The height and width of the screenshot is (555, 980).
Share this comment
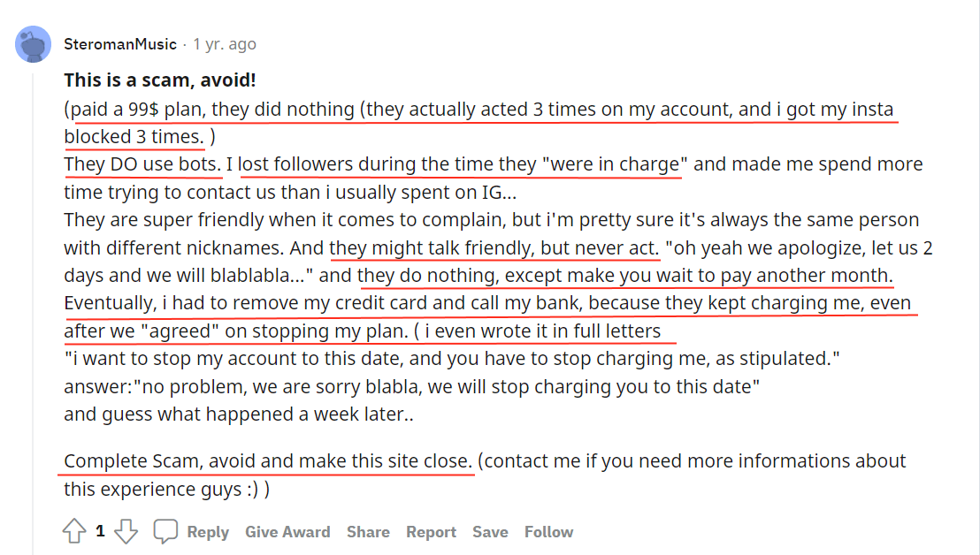(368, 532)
